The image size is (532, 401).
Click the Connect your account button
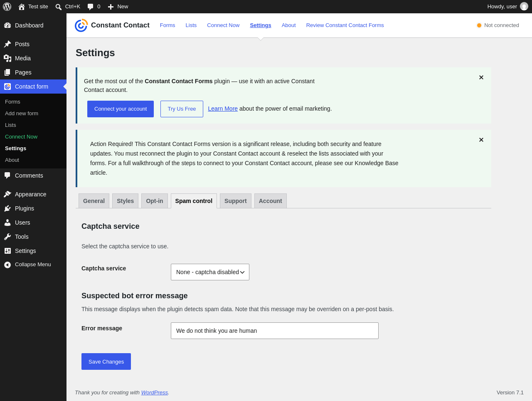point(121,109)
